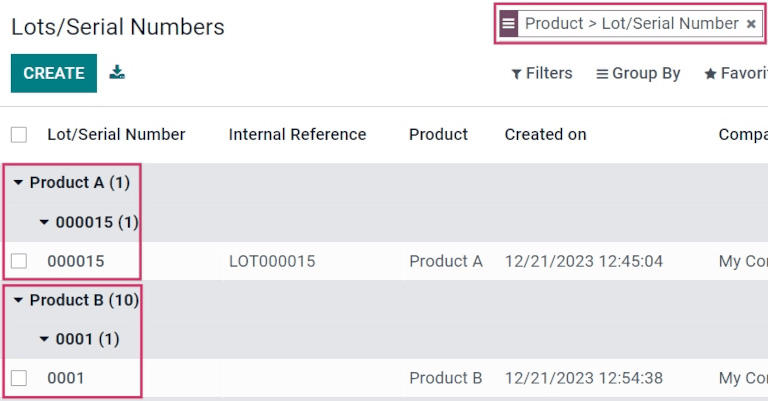The width and height of the screenshot is (768, 401).
Task: Sort by Product column header
Action: [438, 135]
